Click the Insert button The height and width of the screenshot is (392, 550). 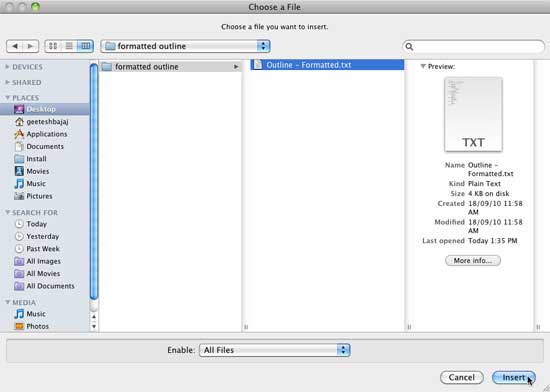514,377
